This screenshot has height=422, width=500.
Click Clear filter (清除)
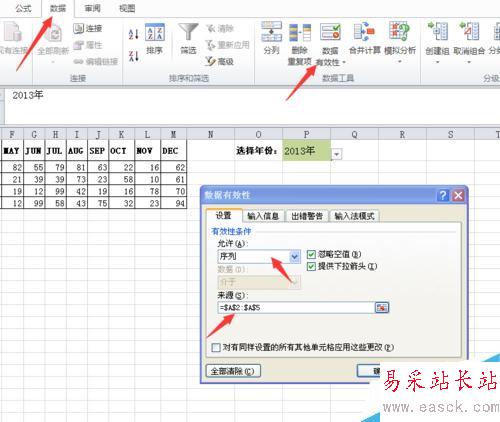click(220, 29)
